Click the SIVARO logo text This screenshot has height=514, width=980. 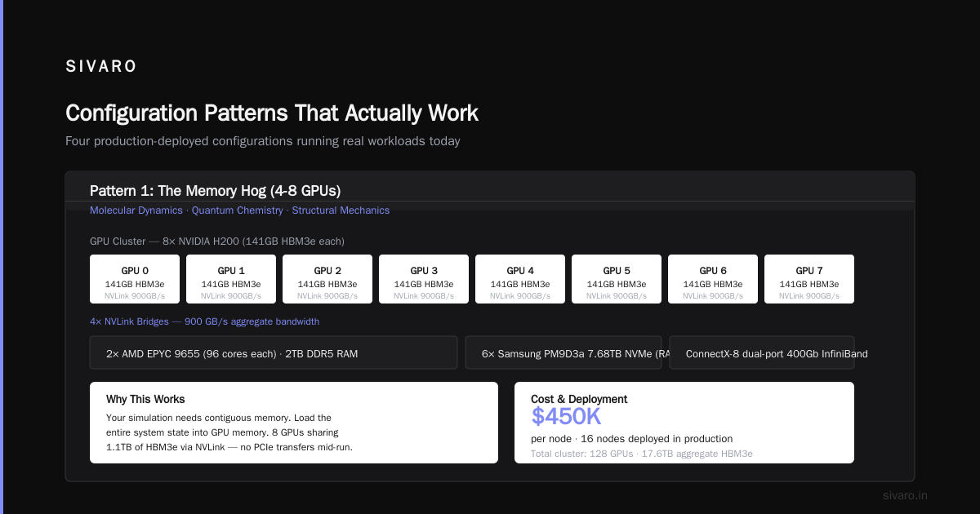coord(101,67)
